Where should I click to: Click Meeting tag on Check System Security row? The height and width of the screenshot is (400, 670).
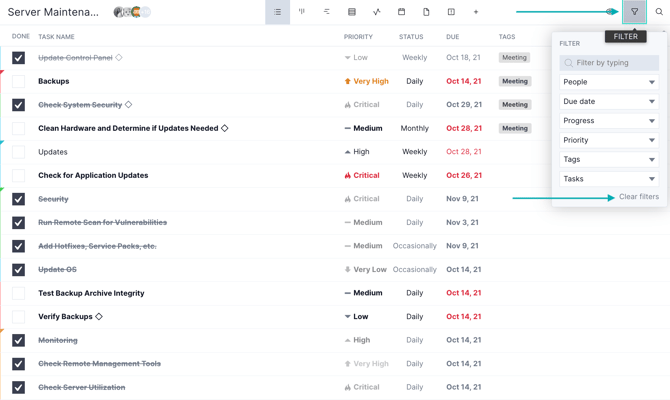click(x=515, y=105)
